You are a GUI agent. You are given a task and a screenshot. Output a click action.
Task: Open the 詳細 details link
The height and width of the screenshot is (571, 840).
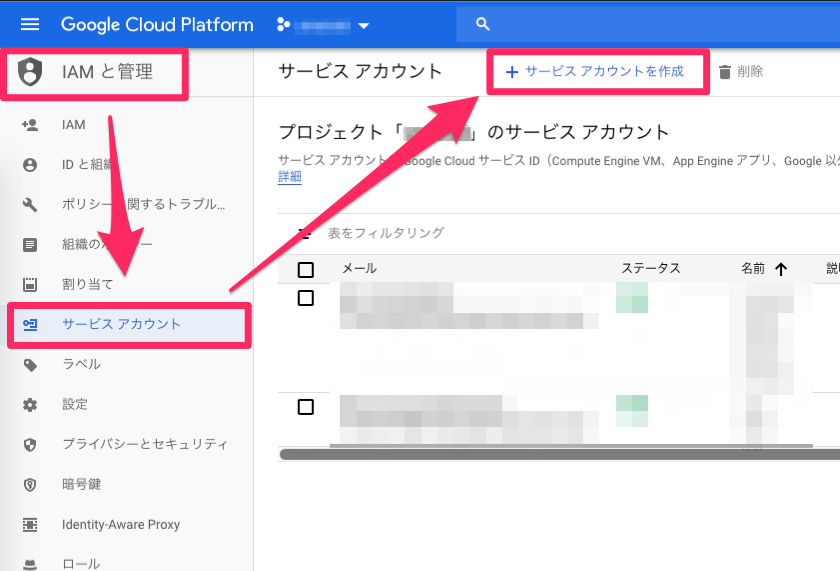point(290,177)
